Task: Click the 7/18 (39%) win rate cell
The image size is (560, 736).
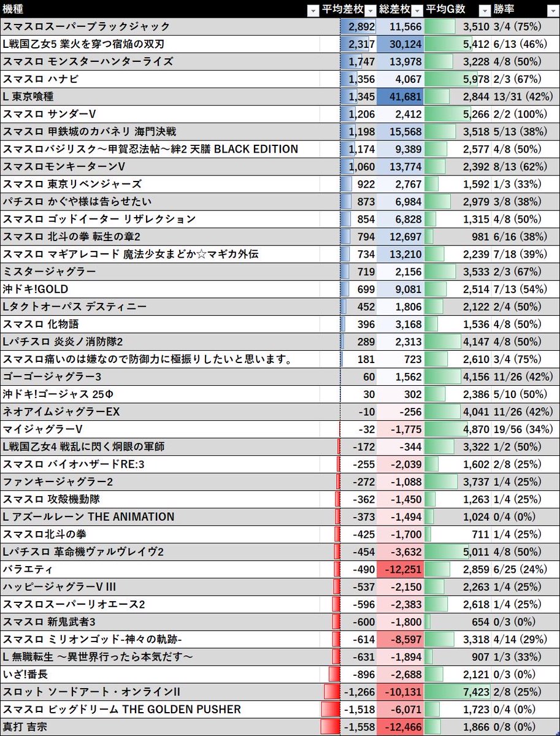Action: click(x=525, y=254)
